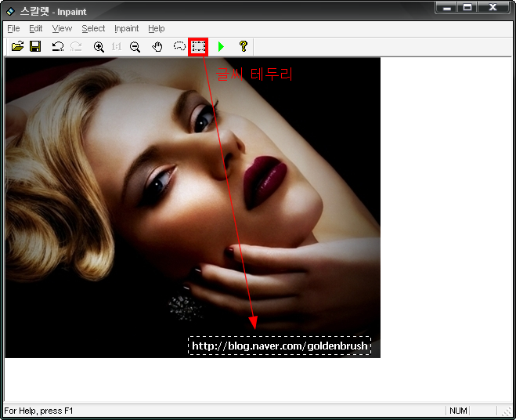Viewport: 516px width, 420px height.
Task: Click the Undo arrow in toolbar
Action: tap(57, 47)
